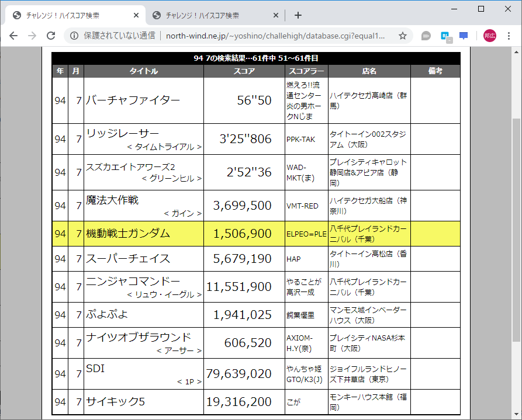Close the second チャレンジ！ハイスコア検索 tab

tap(276, 15)
